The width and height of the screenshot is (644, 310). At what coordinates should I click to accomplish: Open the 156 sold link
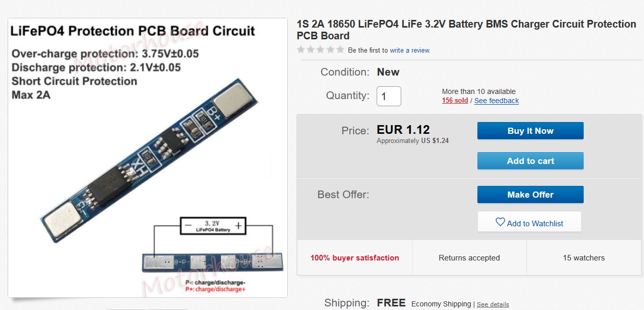[455, 101]
